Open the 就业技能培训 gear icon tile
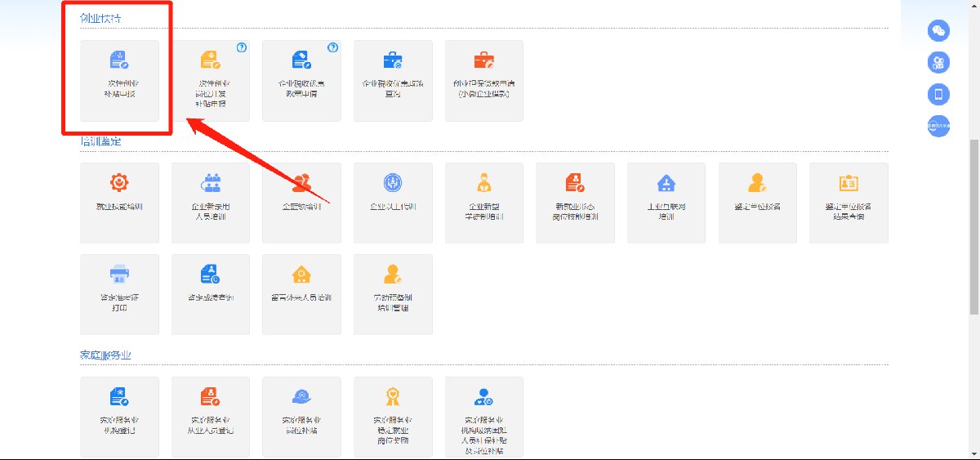This screenshot has width=980, height=460. coord(119,203)
